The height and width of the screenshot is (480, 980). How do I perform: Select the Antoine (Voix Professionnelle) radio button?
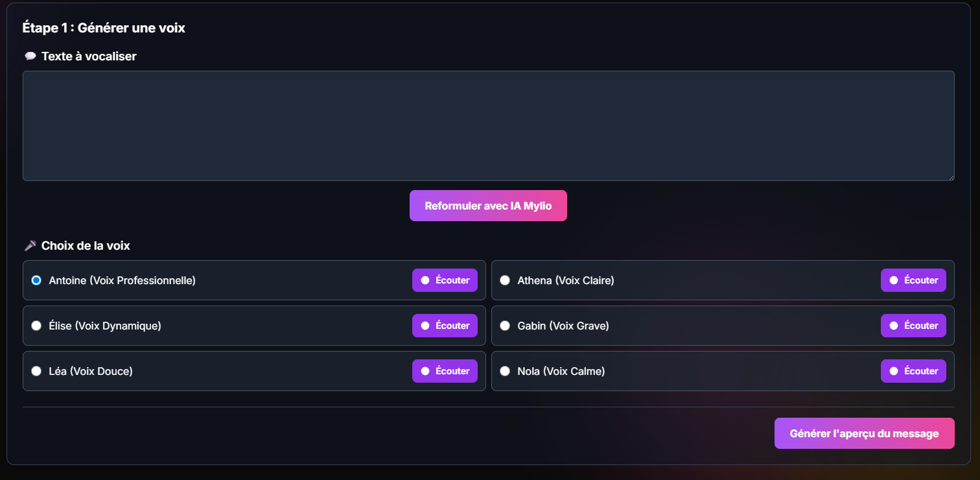[x=36, y=280]
